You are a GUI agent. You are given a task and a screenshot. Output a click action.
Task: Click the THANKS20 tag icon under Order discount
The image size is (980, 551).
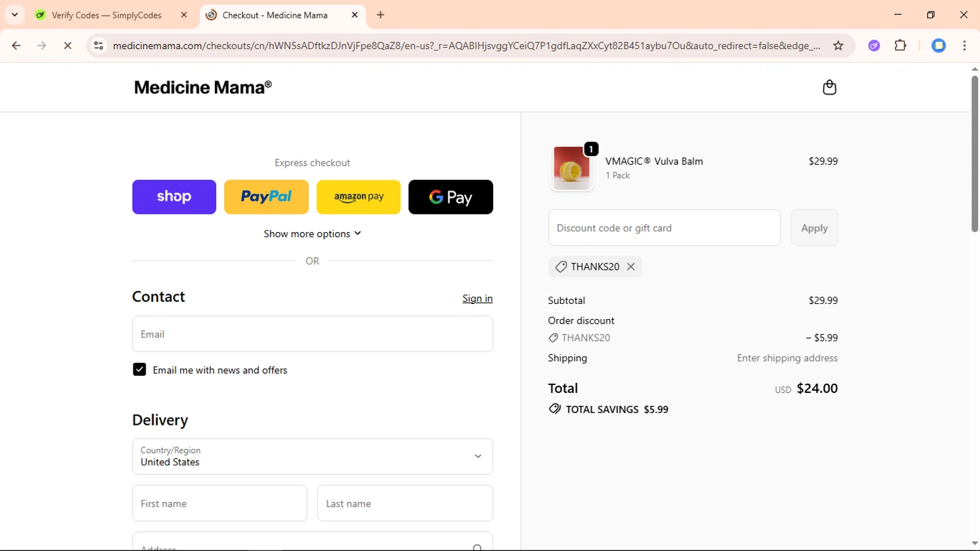tap(553, 338)
